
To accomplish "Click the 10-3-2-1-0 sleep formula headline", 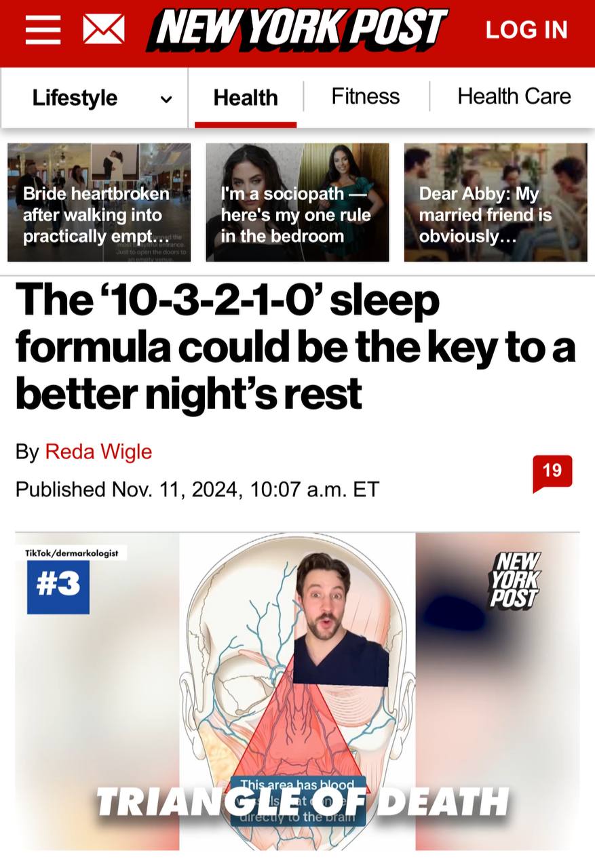I will click(296, 346).
